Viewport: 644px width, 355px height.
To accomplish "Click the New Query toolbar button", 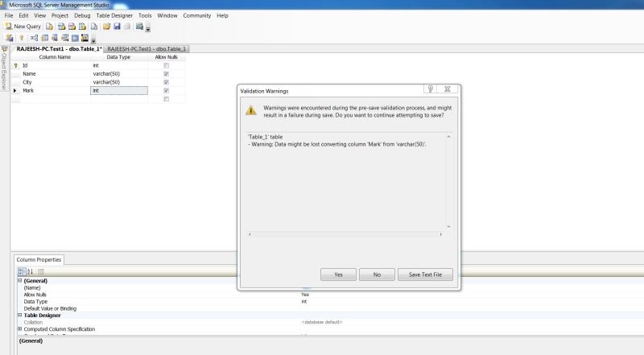I will point(23,27).
